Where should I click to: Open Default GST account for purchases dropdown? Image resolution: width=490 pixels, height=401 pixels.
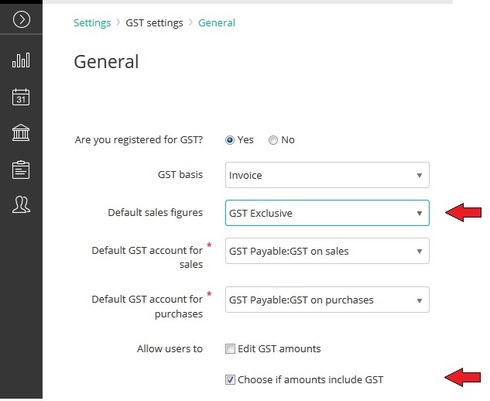point(327,300)
